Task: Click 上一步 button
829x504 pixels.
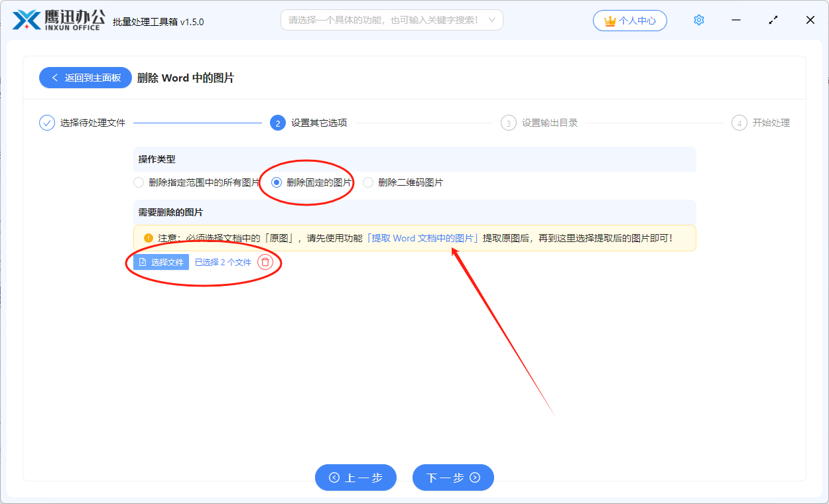Action: (x=355, y=477)
